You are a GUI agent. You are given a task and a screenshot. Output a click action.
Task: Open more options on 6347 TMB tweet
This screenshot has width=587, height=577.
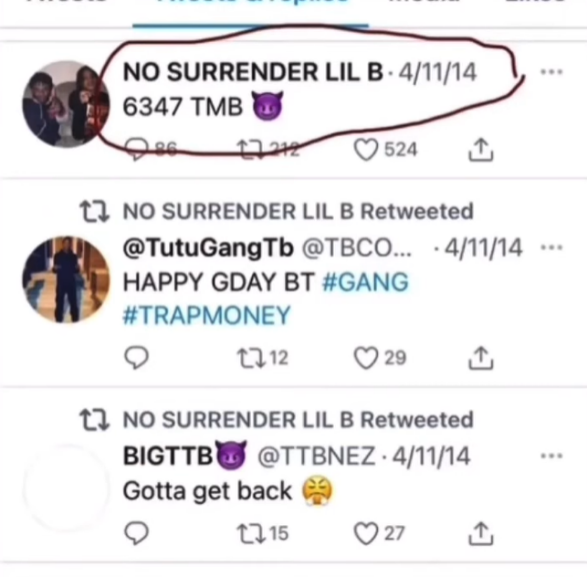tap(552, 72)
